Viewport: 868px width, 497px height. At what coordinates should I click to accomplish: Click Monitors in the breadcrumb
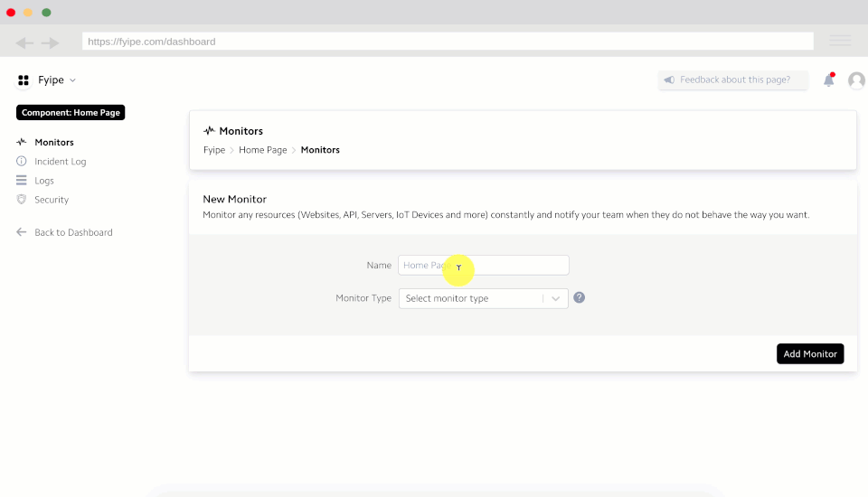pos(320,150)
